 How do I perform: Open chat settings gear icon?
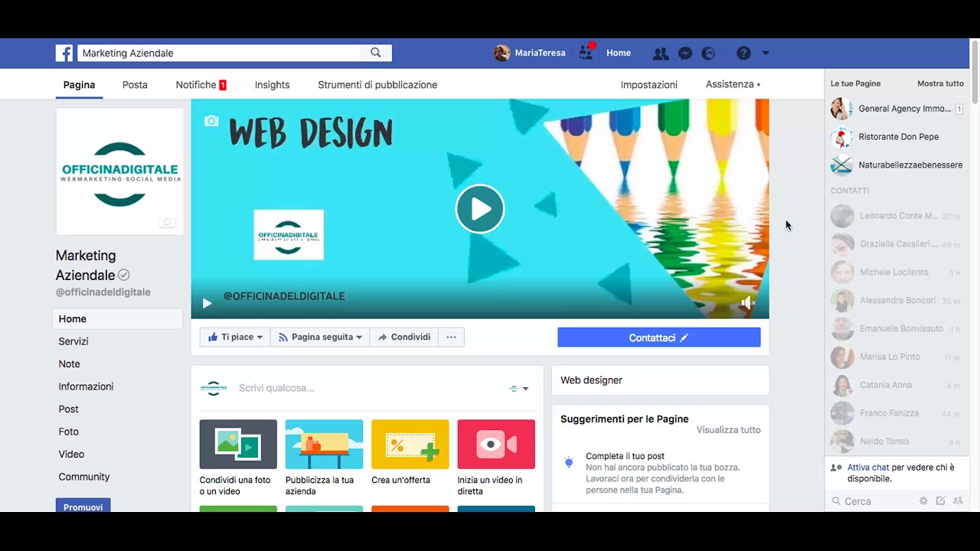pyautogui.click(x=923, y=501)
